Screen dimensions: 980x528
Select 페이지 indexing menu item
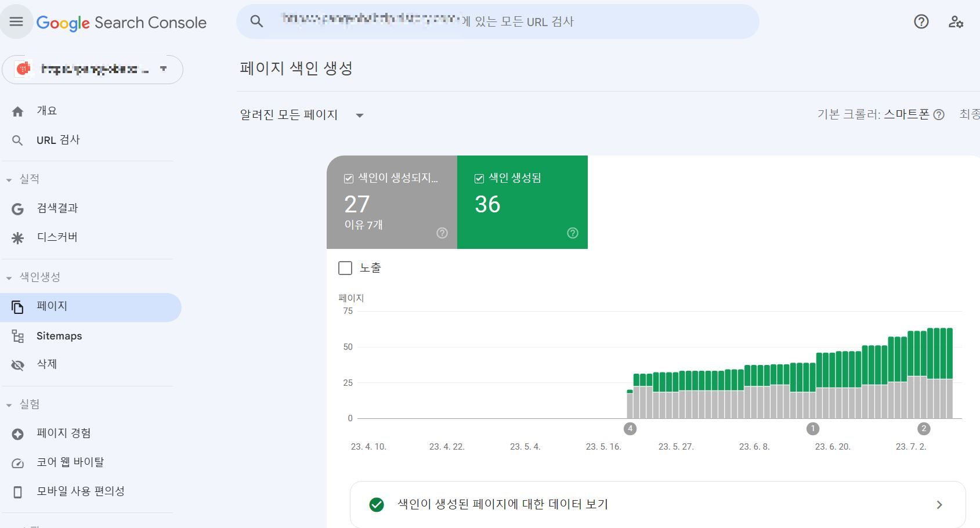click(91, 307)
